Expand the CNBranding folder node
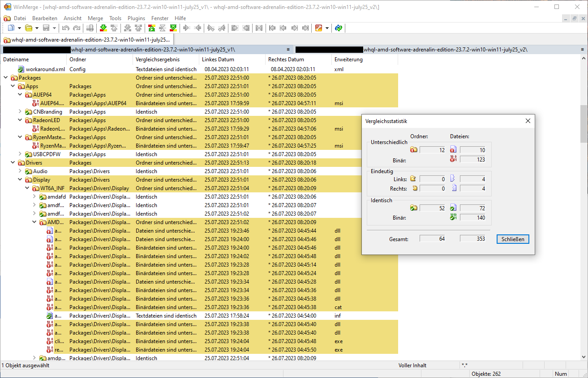 click(20, 112)
